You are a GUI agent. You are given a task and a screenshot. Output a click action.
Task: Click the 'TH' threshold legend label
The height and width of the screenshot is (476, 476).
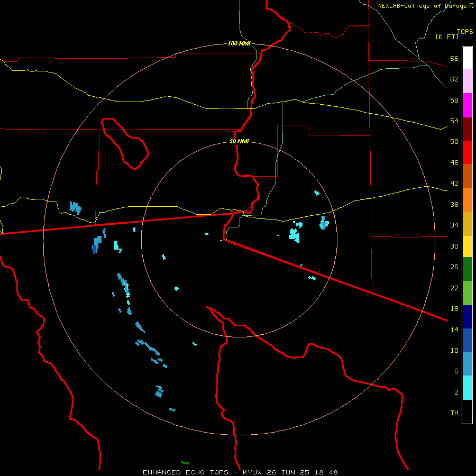(454, 413)
